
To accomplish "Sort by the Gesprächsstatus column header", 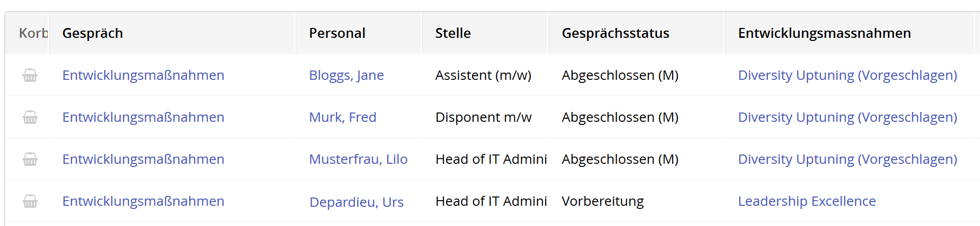I will coord(616,33).
